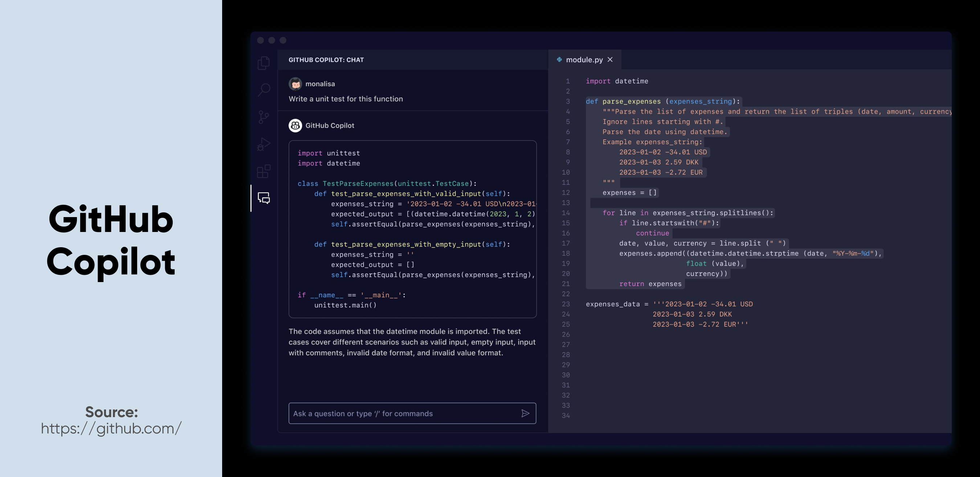
Task: Click the send arrow in chat input
Action: [x=525, y=413]
